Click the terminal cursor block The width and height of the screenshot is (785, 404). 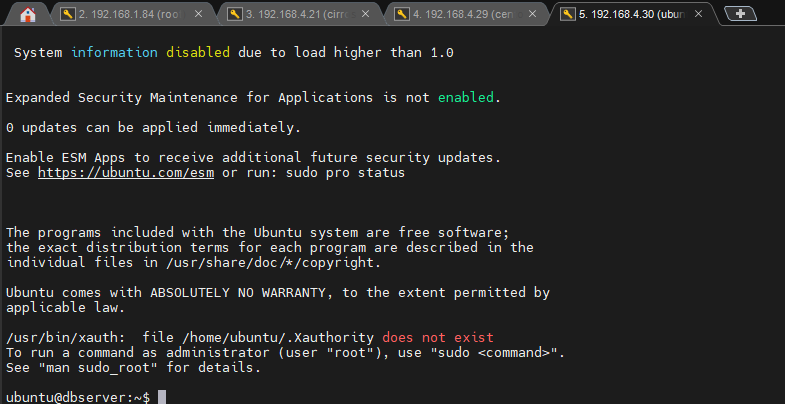162,397
